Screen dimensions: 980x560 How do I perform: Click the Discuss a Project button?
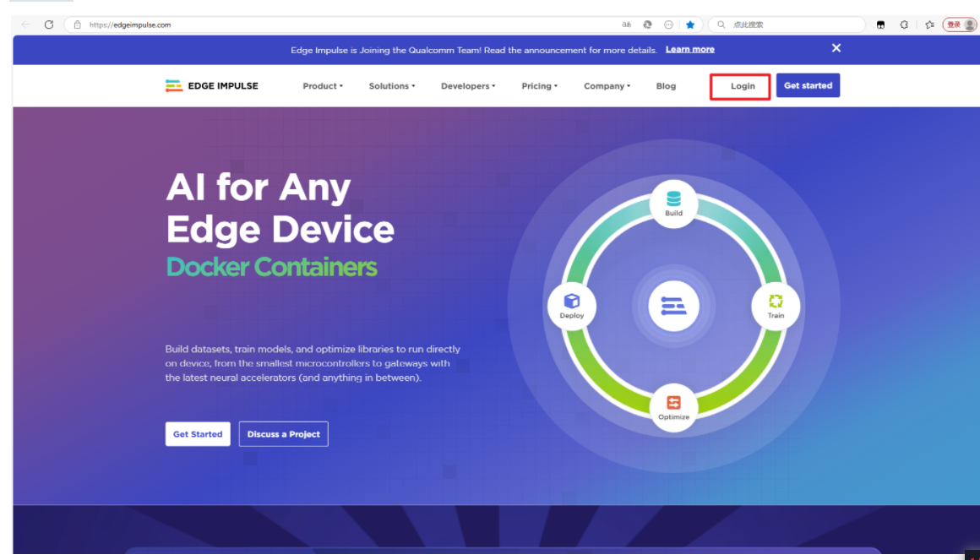(283, 434)
